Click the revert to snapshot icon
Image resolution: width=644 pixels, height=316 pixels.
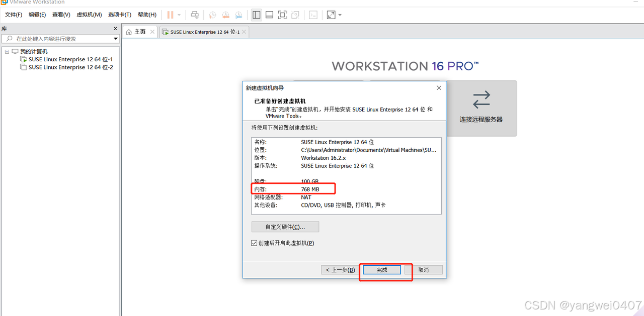click(225, 15)
